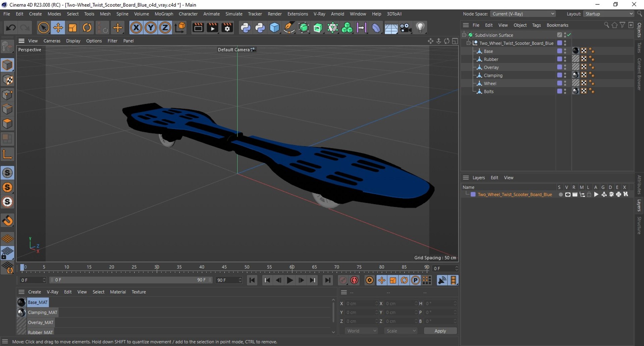Collapse Two_Wheel_Twist_Scooter_Board_Blue tree node
Image resolution: width=644 pixels, height=346 pixels.
click(469, 43)
